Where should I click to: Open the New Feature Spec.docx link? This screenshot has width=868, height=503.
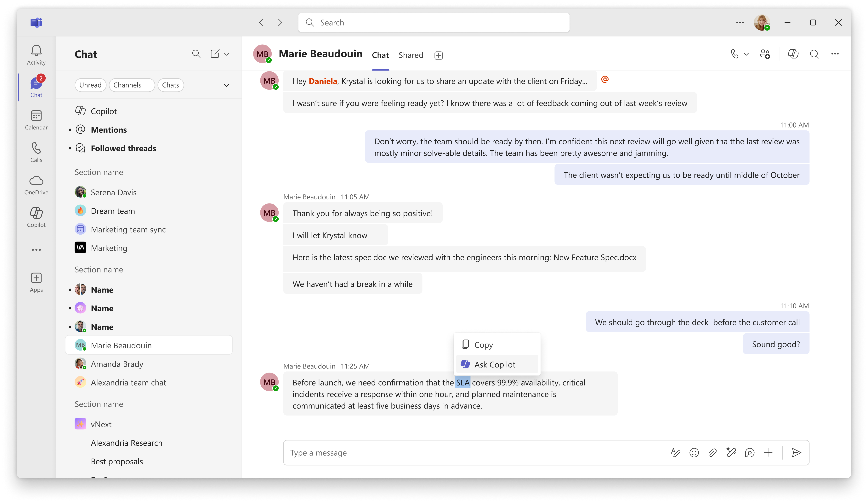595,258
